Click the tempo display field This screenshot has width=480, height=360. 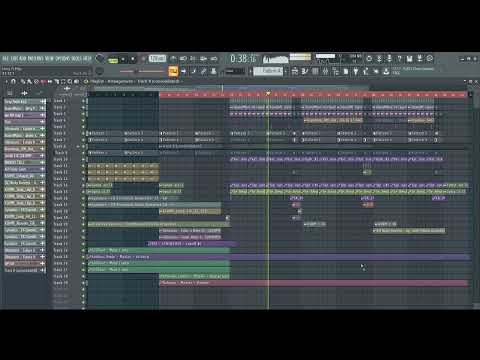157,59
